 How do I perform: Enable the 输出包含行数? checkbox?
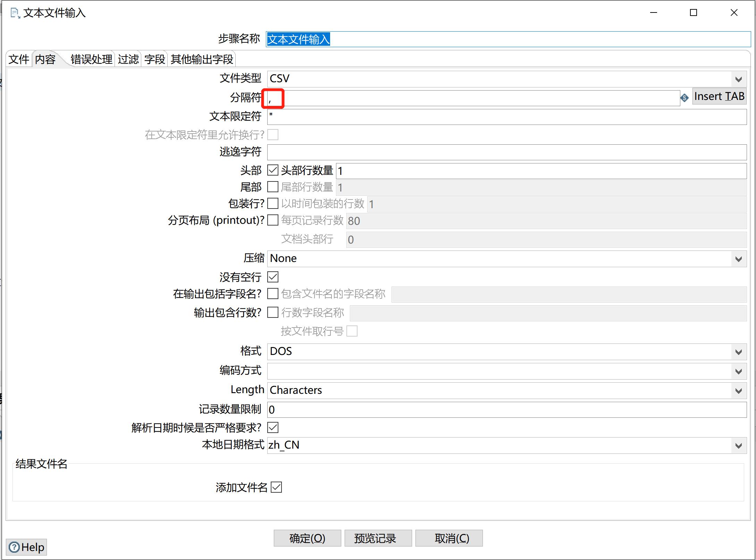(273, 312)
